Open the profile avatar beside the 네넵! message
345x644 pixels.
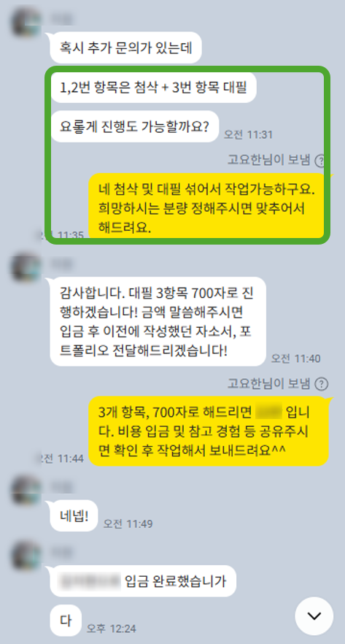pos(27,491)
